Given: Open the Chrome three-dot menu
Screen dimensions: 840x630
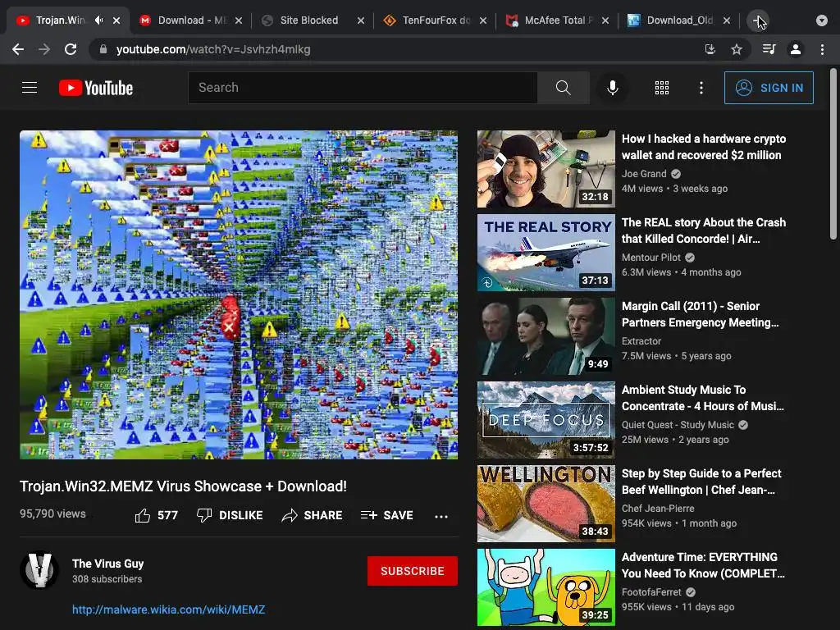Looking at the screenshot, I should tap(822, 49).
